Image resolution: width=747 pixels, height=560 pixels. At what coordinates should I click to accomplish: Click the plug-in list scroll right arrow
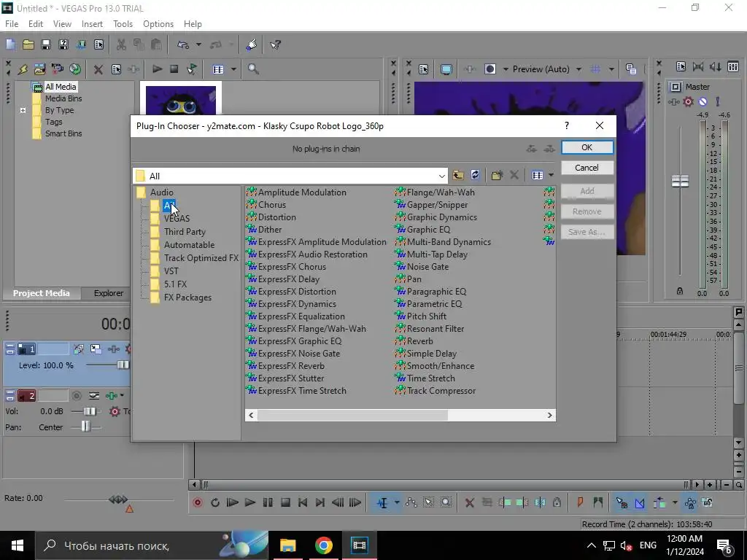pyautogui.click(x=550, y=415)
